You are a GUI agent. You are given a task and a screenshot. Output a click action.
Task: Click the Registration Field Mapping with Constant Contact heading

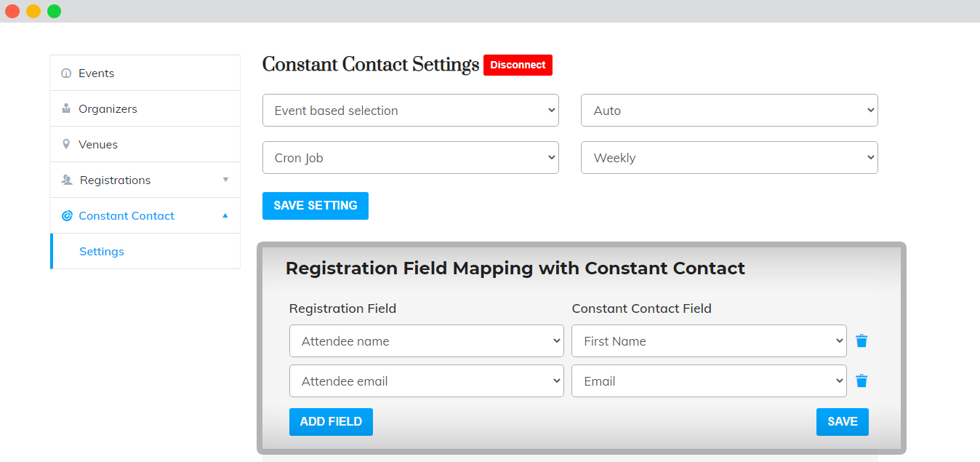tap(515, 268)
